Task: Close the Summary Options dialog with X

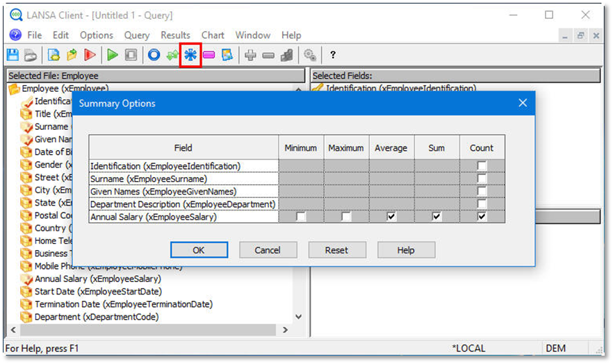Action: 523,103
